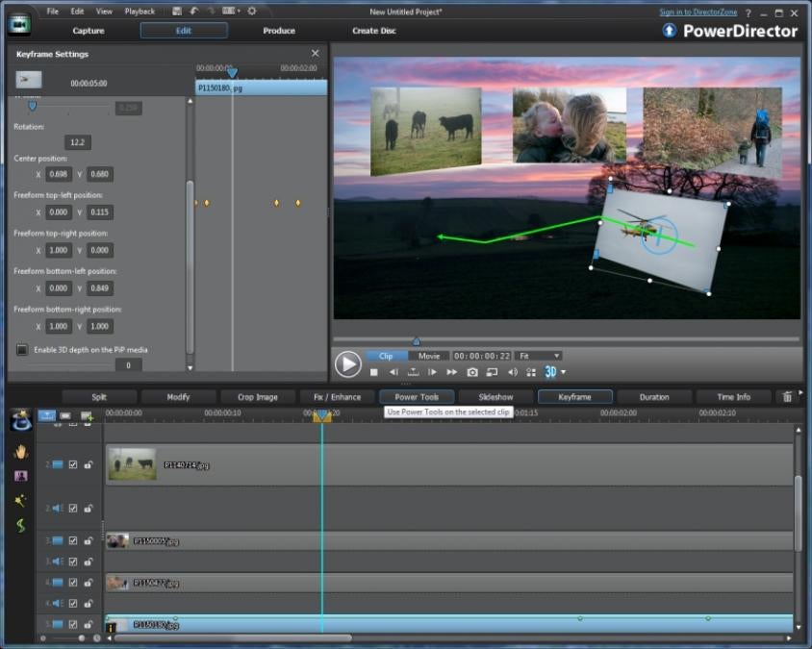This screenshot has height=649, width=812.
Task: Open the Fix / Enhance tool
Action: [x=337, y=397]
